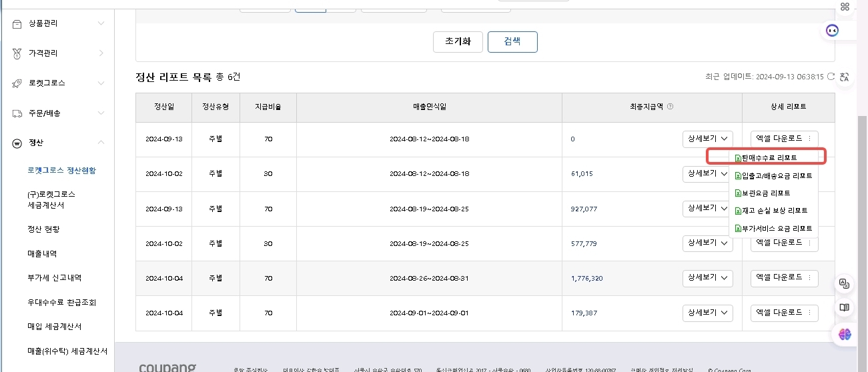Image resolution: width=868 pixels, height=372 pixels.
Task: Open 엑셀 다운로드 menu for the 179,387 row
Action: tap(784, 313)
